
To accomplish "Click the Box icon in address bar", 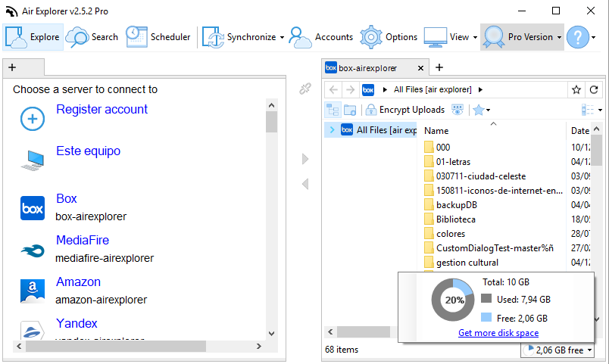I will click(x=368, y=89).
